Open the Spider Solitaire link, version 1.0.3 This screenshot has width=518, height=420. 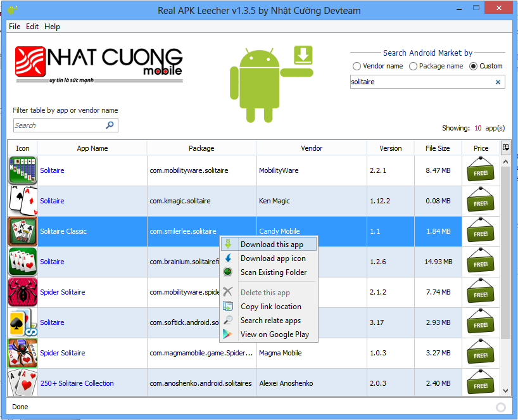click(63, 353)
